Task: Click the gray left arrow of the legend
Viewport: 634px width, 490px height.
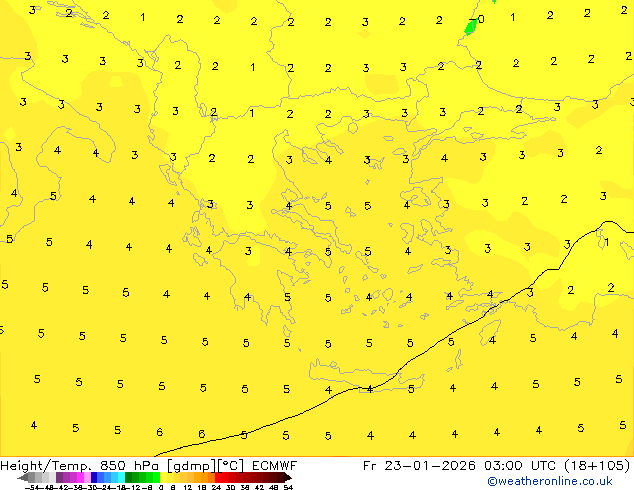Action: 23,477
